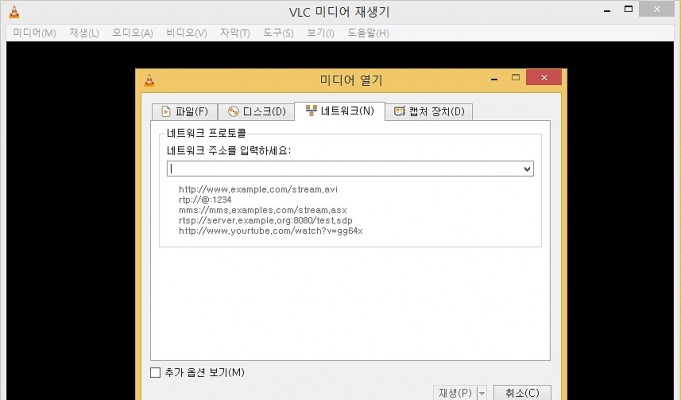The width and height of the screenshot is (681, 400).
Task: Open the 도움말(H) menu
Action: tap(368, 33)
